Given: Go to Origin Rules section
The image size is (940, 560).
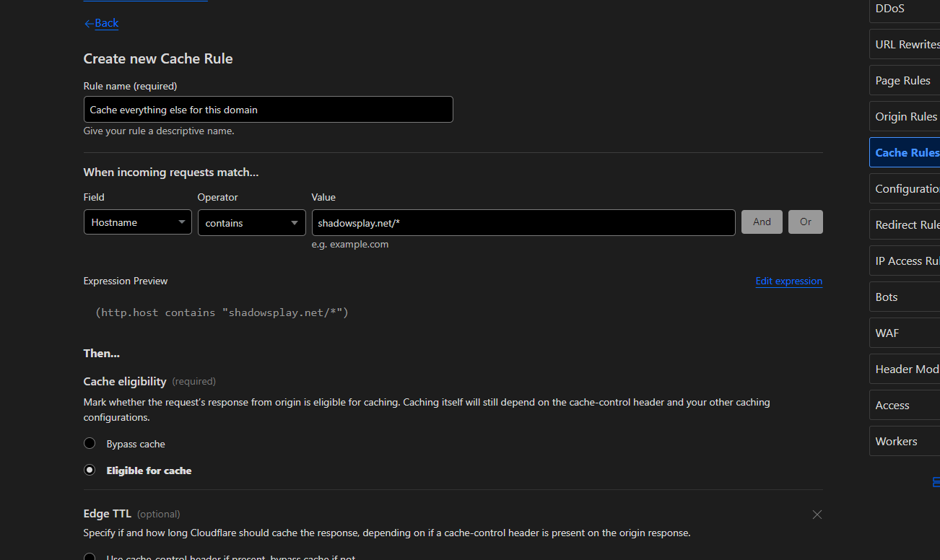Looking at the screenshot, I should click(x=905, y=116).
